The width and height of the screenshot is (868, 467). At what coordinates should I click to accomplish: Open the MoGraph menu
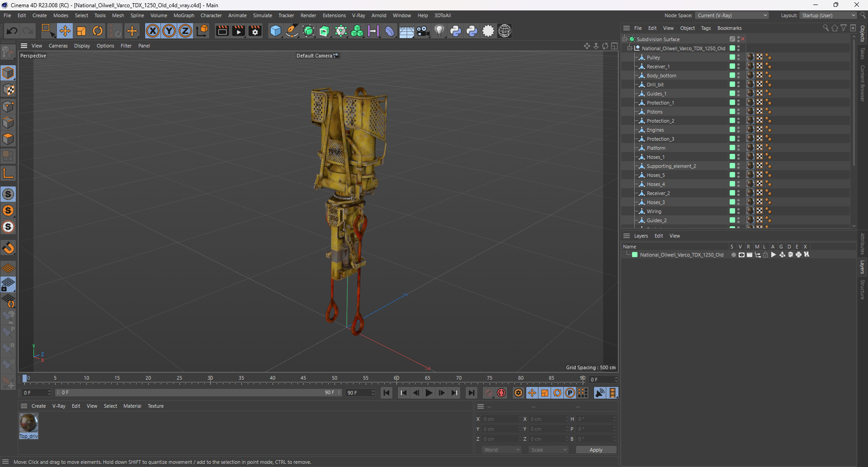pos(184,15)
